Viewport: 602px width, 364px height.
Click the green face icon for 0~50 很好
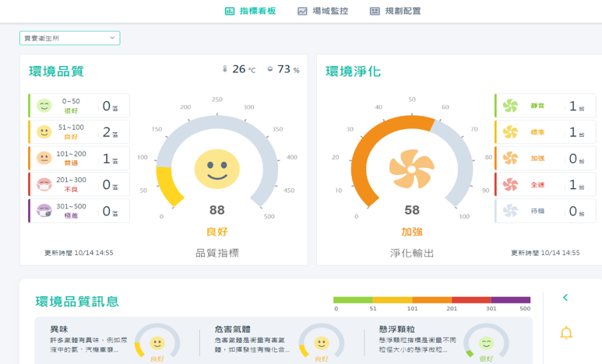[x=44, y=106]
